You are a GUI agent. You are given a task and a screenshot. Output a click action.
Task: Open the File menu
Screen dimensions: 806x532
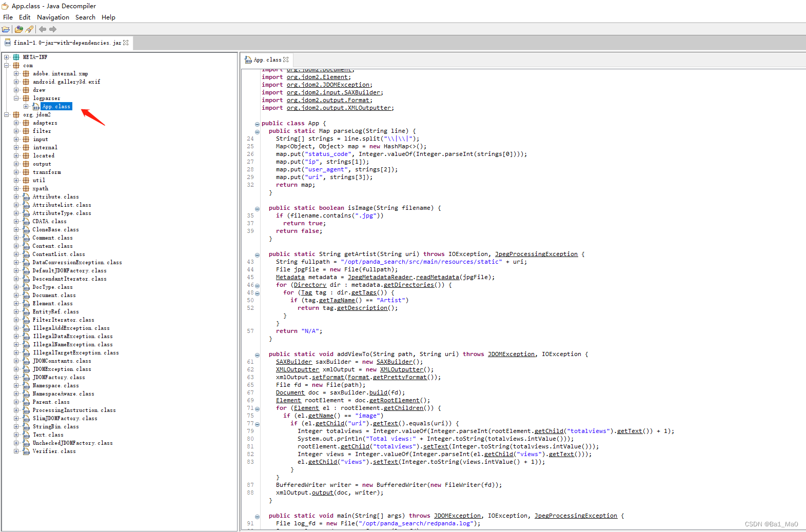[x=8, y=17]
